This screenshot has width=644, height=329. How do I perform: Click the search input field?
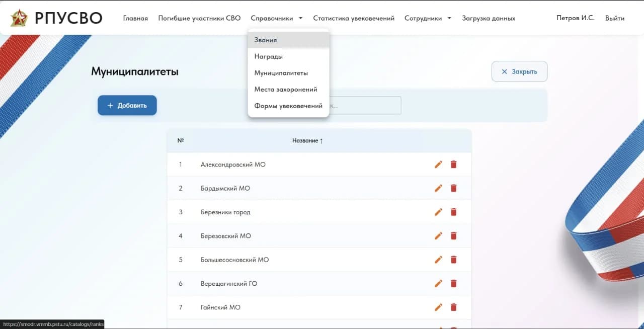tap(365, 105)
